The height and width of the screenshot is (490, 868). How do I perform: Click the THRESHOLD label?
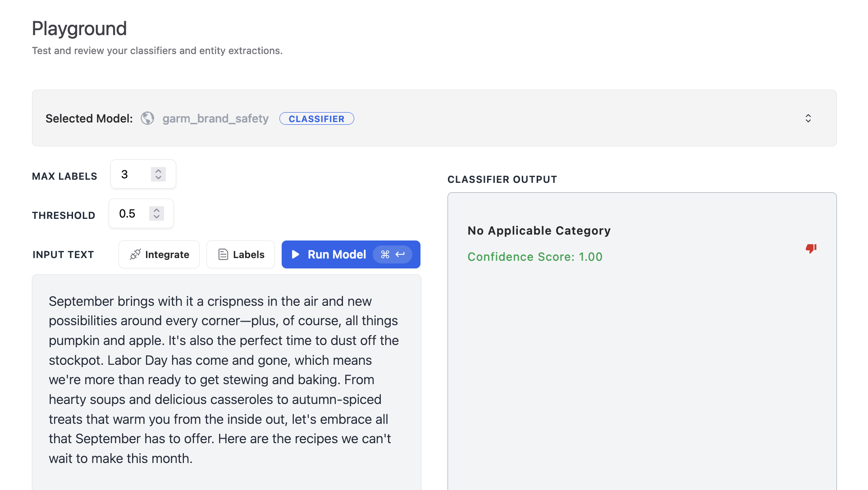click(64, 215)
